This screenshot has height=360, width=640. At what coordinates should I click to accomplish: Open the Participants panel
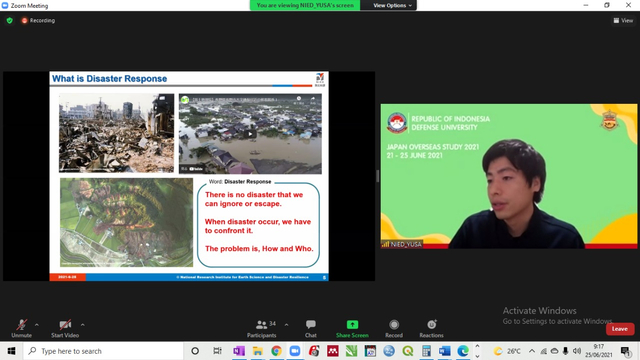tap(262, 328)
